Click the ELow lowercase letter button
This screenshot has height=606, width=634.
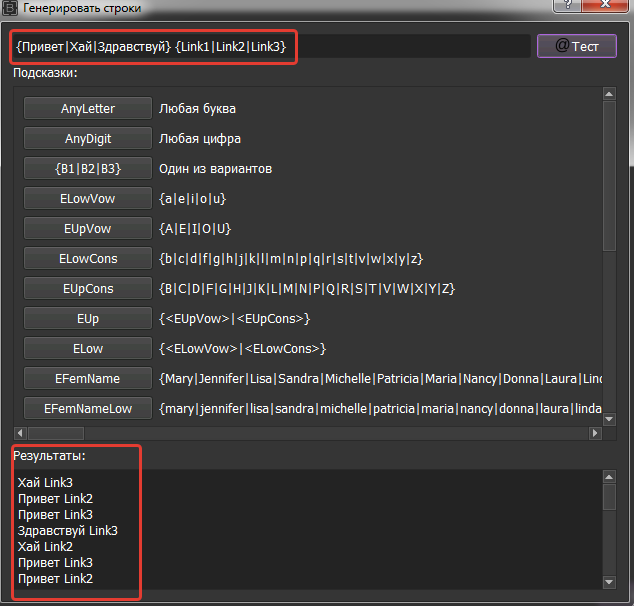click(88, 348)
